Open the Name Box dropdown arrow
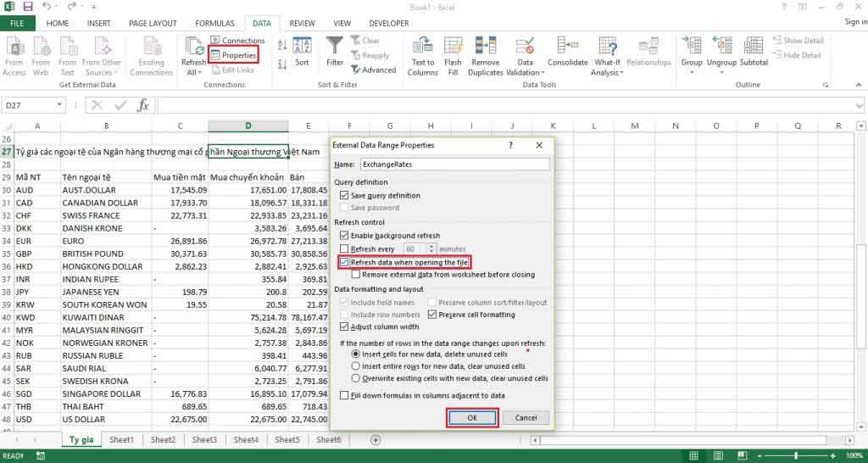868x463 pixels. click(59, 105)
